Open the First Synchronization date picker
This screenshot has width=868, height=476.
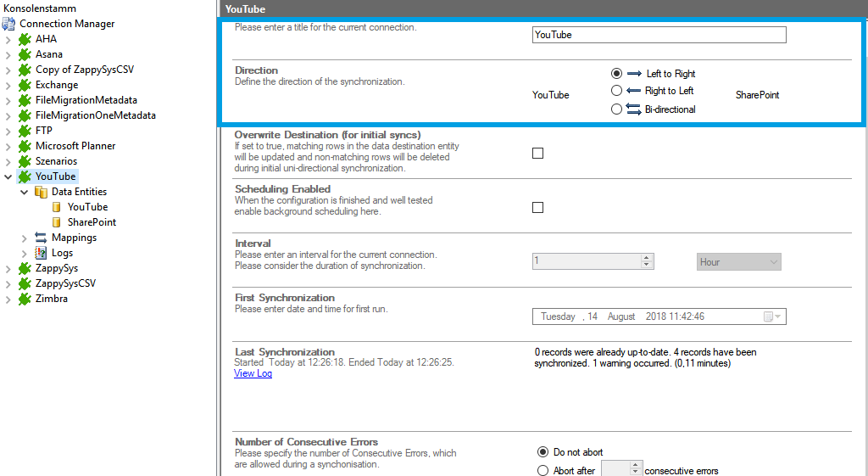(773, 316)
